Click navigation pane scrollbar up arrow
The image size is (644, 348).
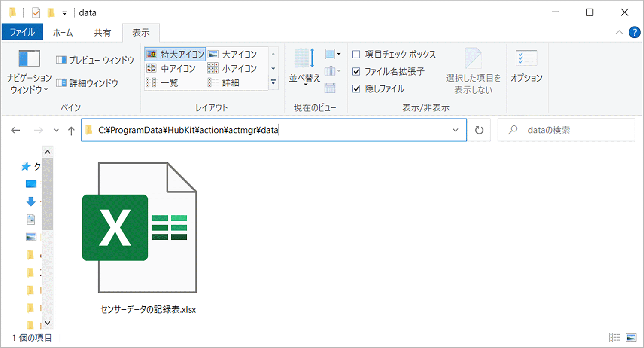point(47,152)
